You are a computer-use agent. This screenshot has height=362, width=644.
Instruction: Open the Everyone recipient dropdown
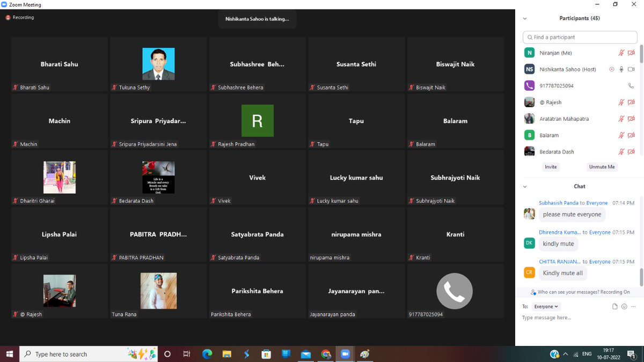[x=546, y=307]
